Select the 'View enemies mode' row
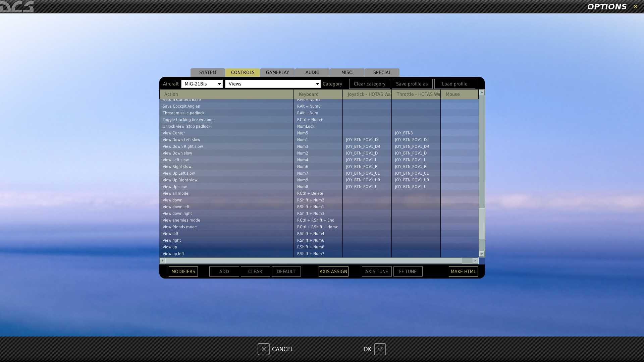This screenshot has width=644, height=362. [x=319, y=220]
